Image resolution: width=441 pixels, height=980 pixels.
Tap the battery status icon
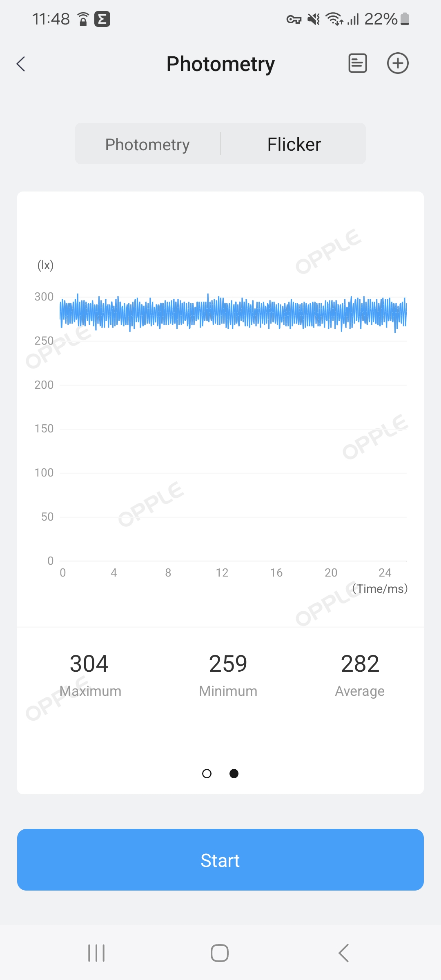tap(405, 19)
